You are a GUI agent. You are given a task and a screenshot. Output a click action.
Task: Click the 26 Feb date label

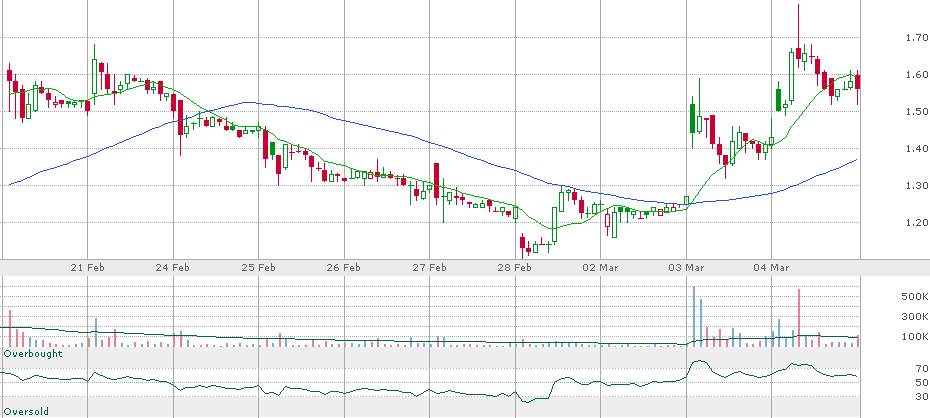point(345,267)
